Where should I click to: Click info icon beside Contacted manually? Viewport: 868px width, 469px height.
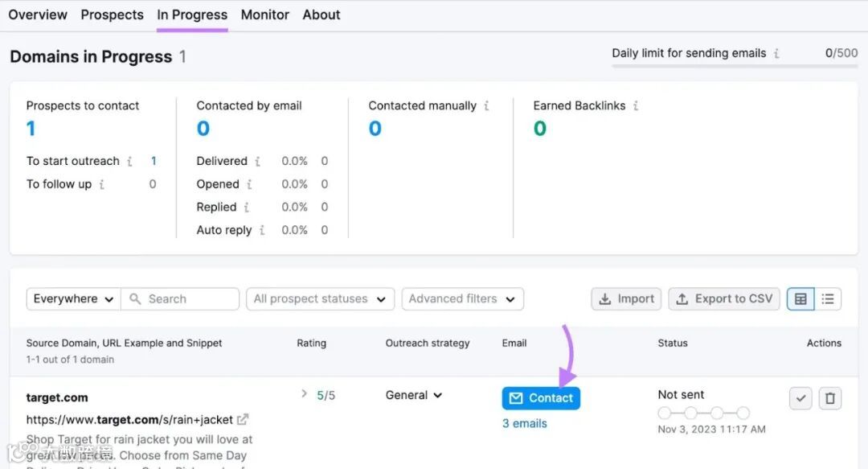pyautogui.click(x=487, y=105)
